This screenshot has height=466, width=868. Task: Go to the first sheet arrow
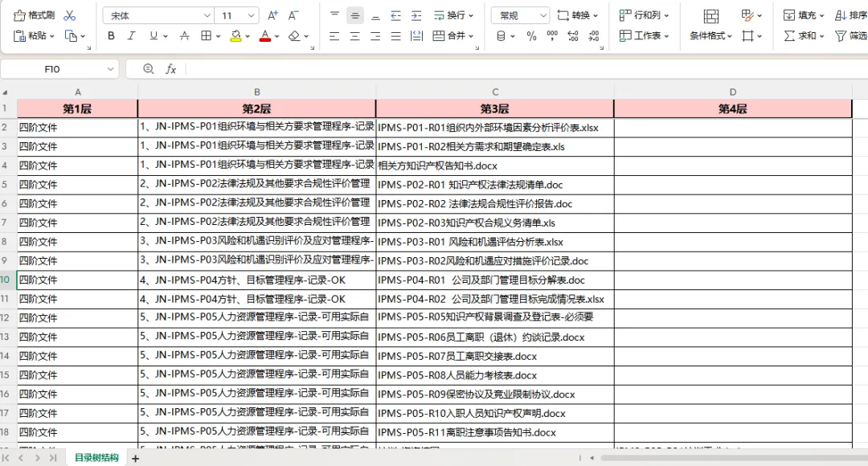tap(6, 458)
